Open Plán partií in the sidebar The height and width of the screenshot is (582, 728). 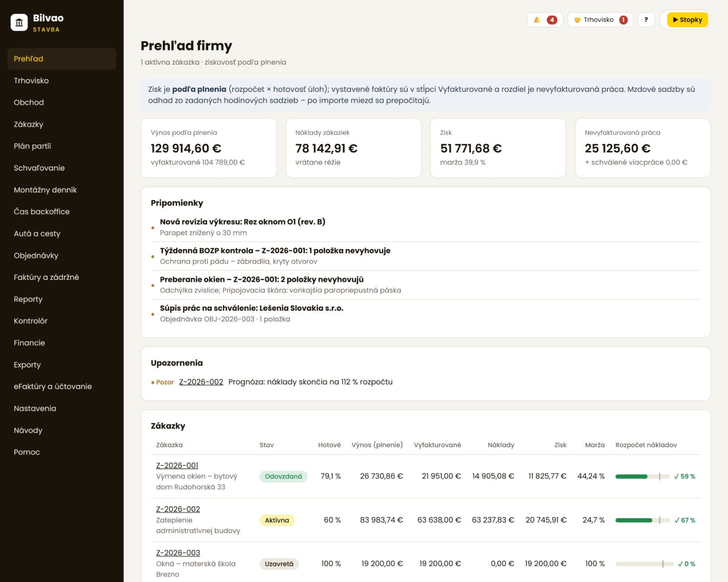[x=61, y=146]
